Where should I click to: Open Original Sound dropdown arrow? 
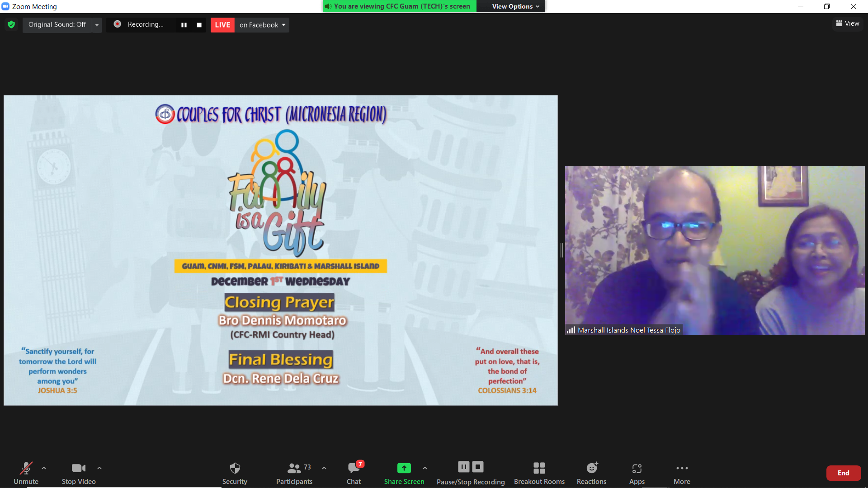coord(97,25)
